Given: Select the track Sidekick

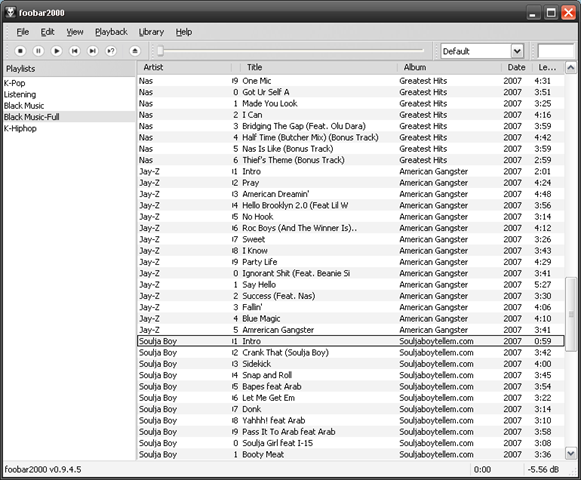Looking at the screenshot, I should [x=351, y=364].
